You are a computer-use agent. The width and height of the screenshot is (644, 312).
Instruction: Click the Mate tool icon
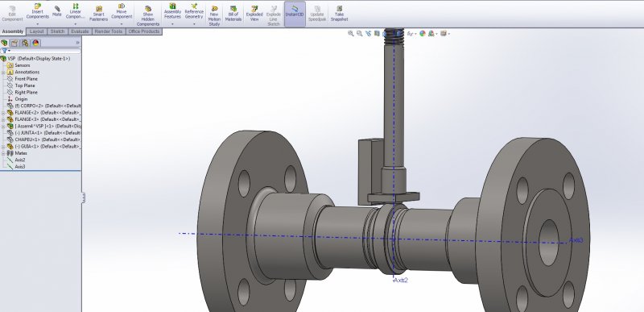[x=56, y=11]
